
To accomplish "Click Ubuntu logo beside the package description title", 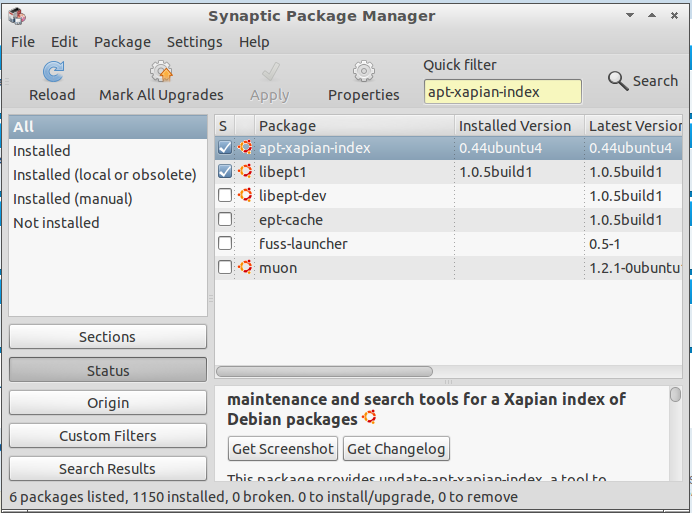I will (369, 417).
